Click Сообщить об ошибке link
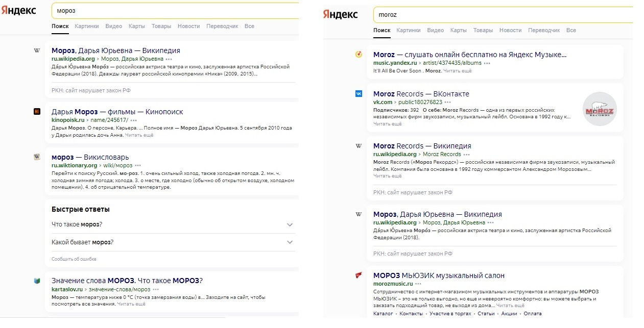644x328 pixels. [74, 259]
